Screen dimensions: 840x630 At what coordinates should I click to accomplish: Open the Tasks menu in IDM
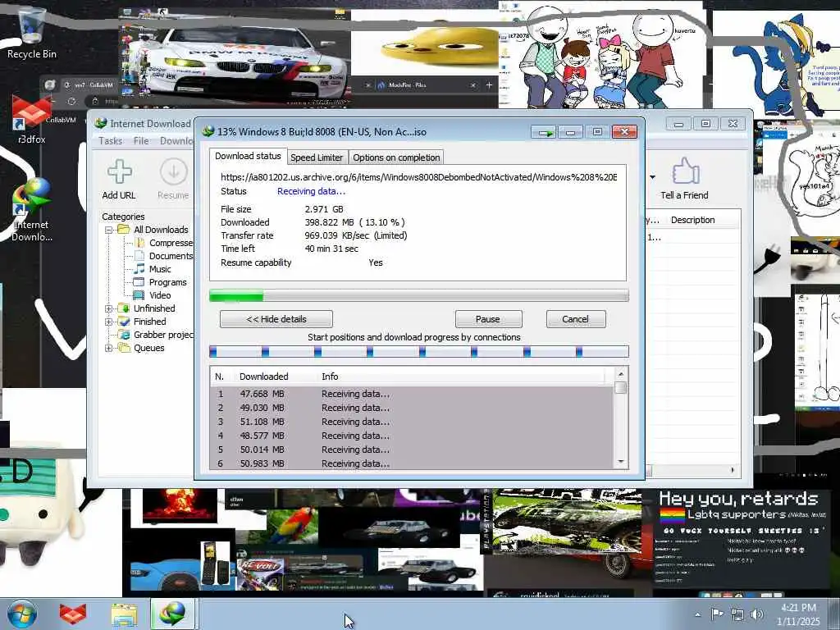click(111, 141)
